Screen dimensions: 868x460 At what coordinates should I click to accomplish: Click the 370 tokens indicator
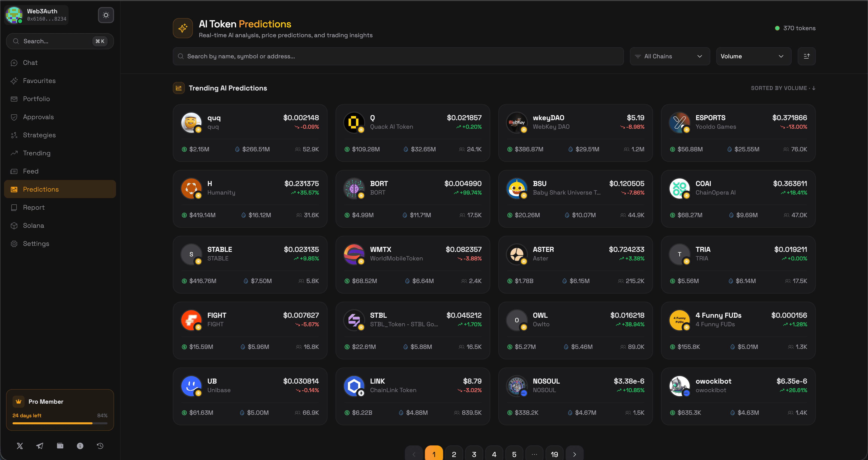pyautogui.click(x=795, y=28)
